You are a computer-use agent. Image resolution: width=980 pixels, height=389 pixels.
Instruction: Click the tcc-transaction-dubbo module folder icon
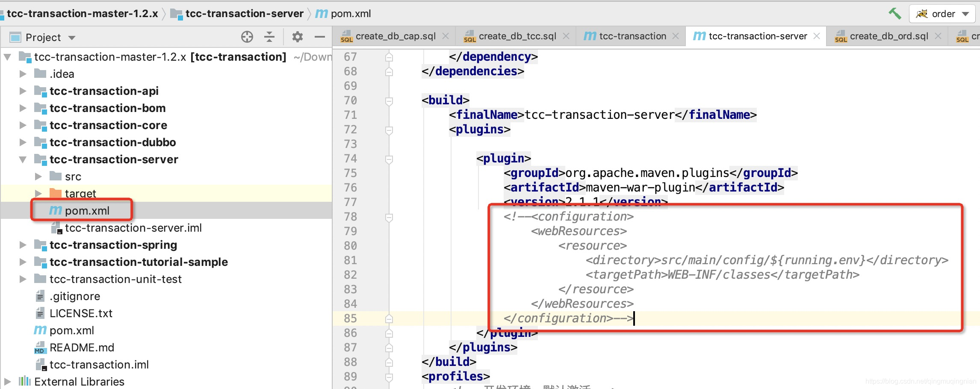tap(40, 142)
